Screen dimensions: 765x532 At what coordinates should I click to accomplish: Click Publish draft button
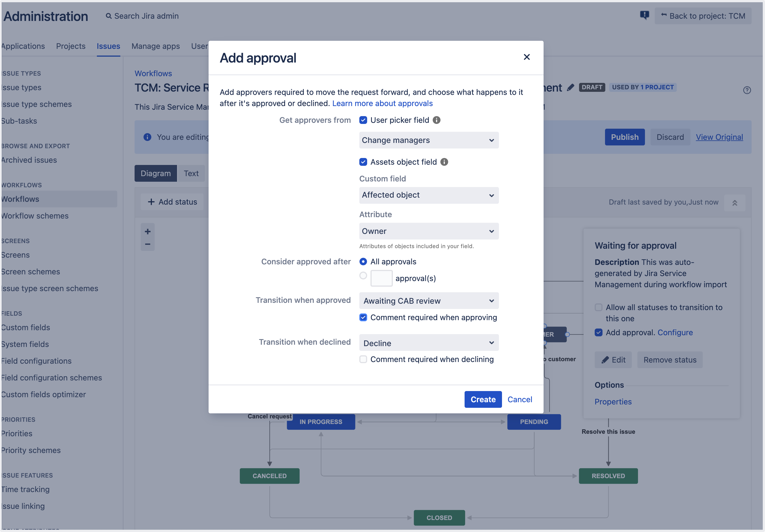tap(624, 137)
